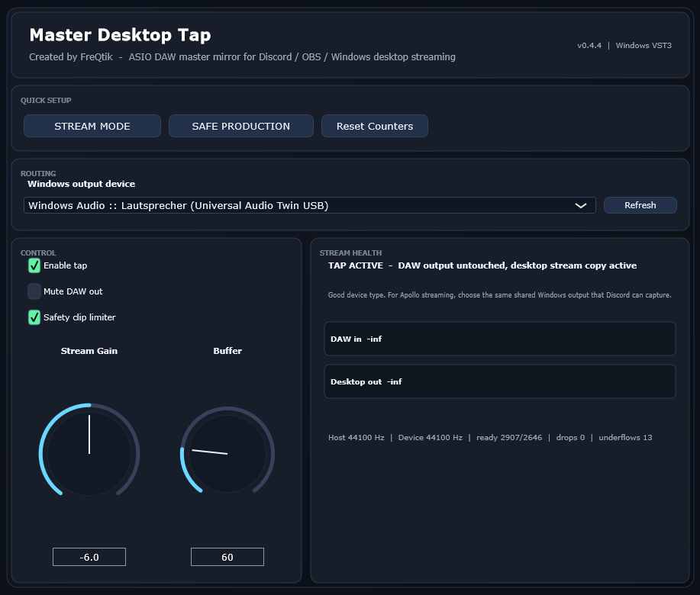Check the Mute DAW out box

click(34, 291)
